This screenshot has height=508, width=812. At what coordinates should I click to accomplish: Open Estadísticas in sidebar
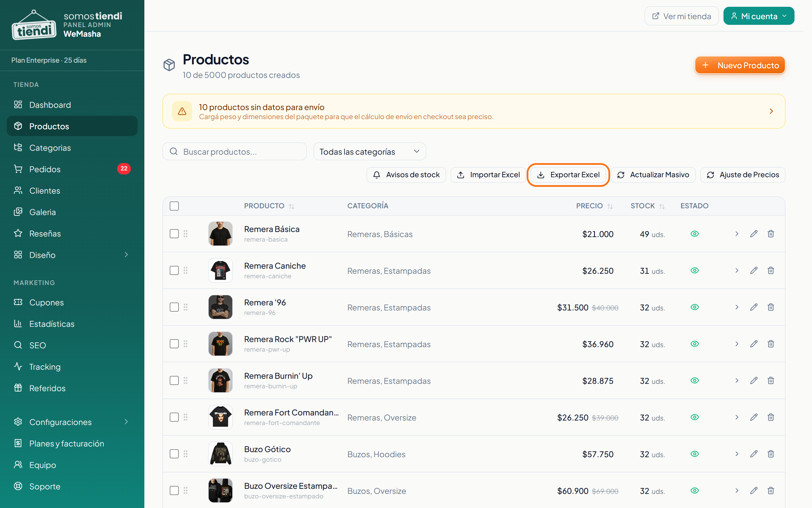[72, 324]
